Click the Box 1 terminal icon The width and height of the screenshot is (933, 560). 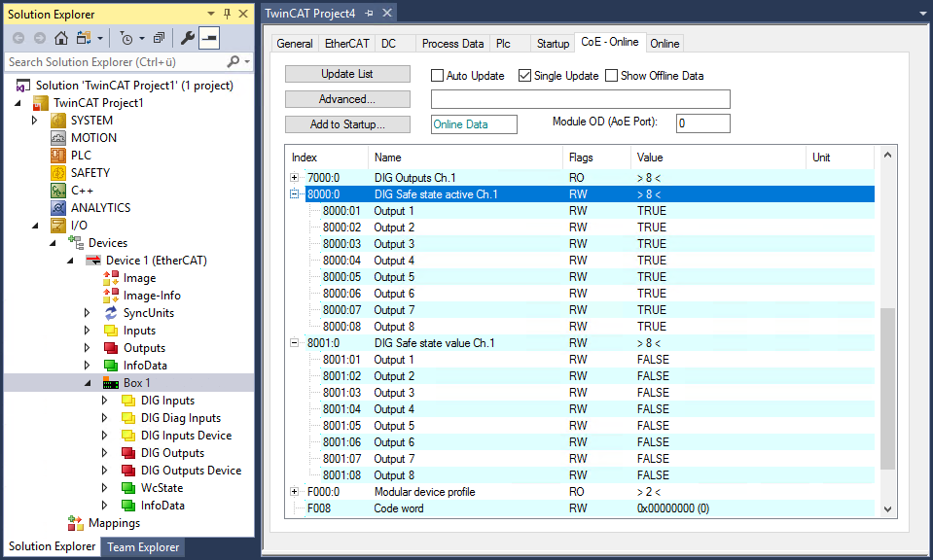111,383
